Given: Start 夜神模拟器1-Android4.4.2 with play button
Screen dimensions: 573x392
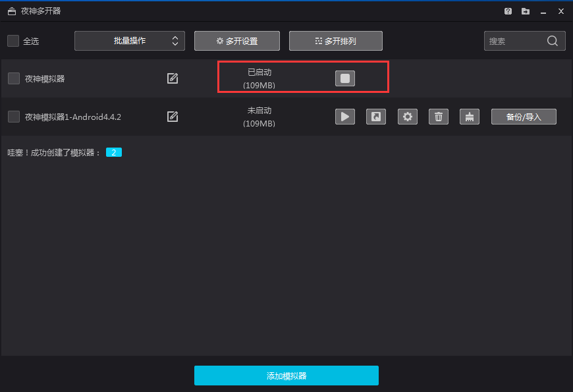Looking at the screenshot, I should (345, 117).
